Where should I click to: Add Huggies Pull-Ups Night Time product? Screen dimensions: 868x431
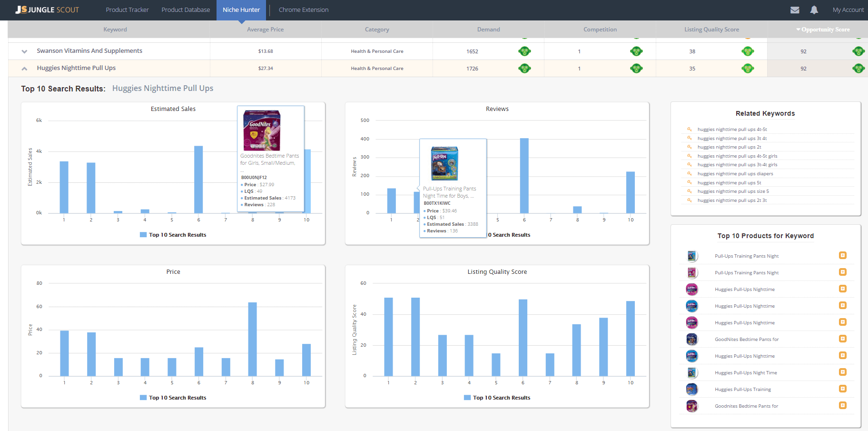click(842, 372)
